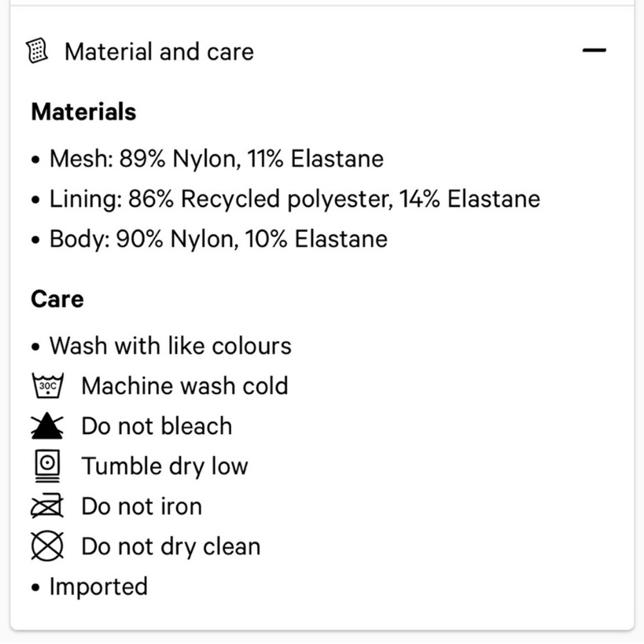
Task: Click the Tumble dry low label
Action: coord(164,466)
